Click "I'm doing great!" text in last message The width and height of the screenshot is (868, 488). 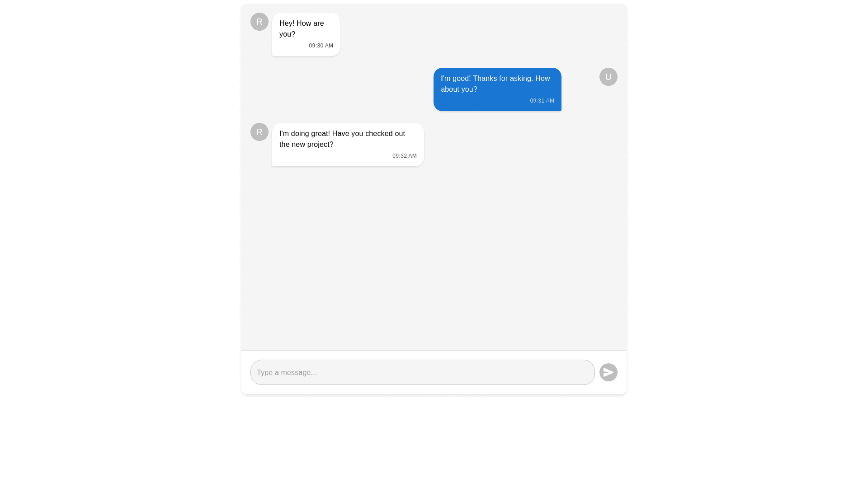tap(304, 134)
